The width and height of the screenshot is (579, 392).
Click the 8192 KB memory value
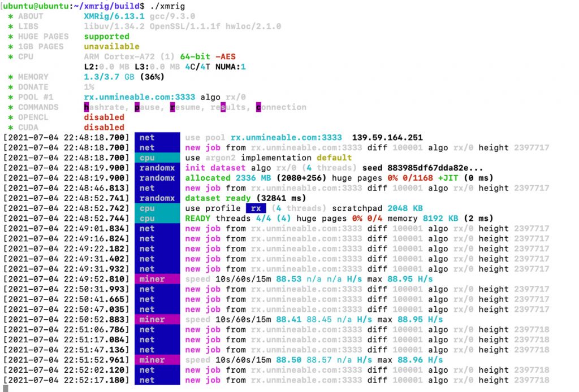point(440,218)
